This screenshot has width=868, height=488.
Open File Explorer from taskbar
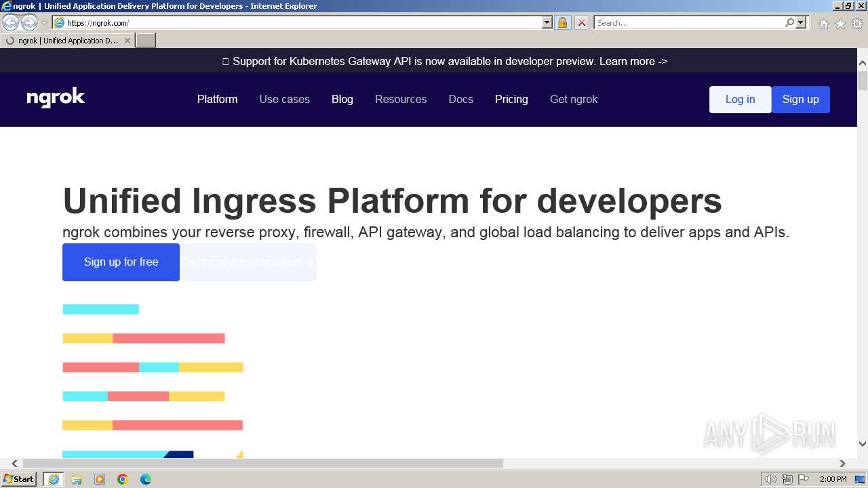click(77, 479)
